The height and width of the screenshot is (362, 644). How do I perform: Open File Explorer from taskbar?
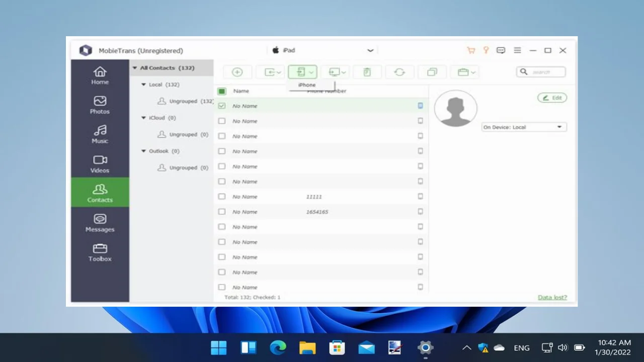pyautogui.click(x=307, y=347)
